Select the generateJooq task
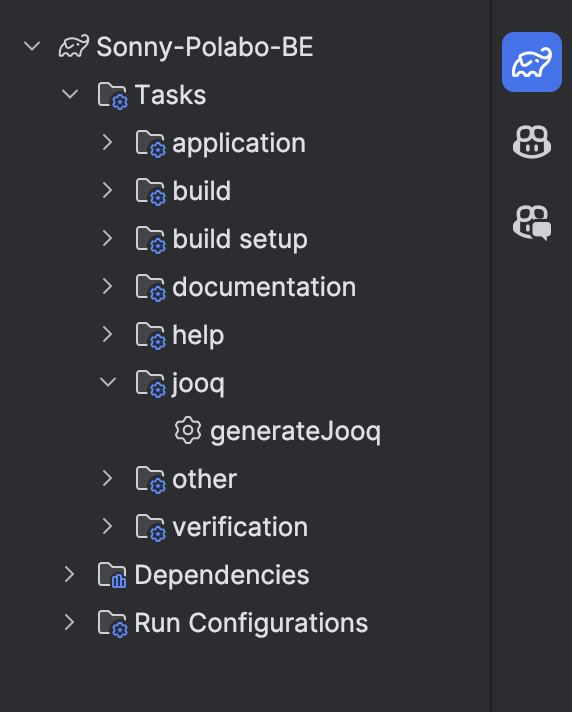The height and width of the screenshot is (712, 572). tap(295, 431)
